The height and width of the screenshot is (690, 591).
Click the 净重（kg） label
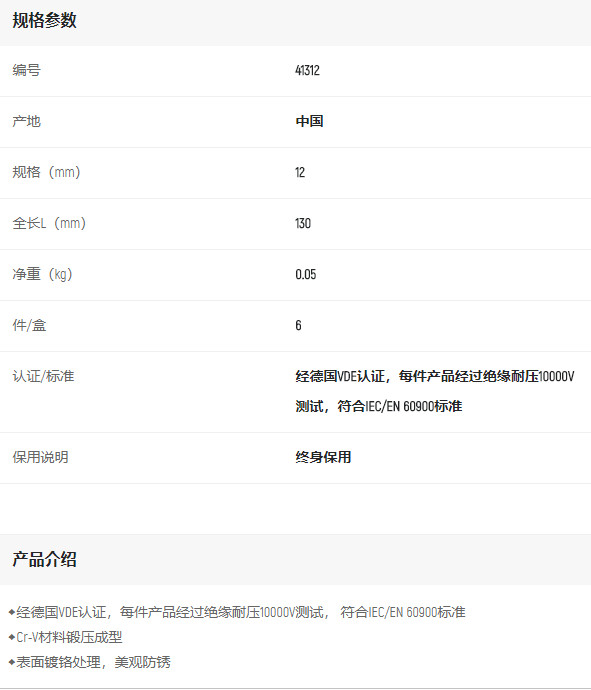(42, 275)
